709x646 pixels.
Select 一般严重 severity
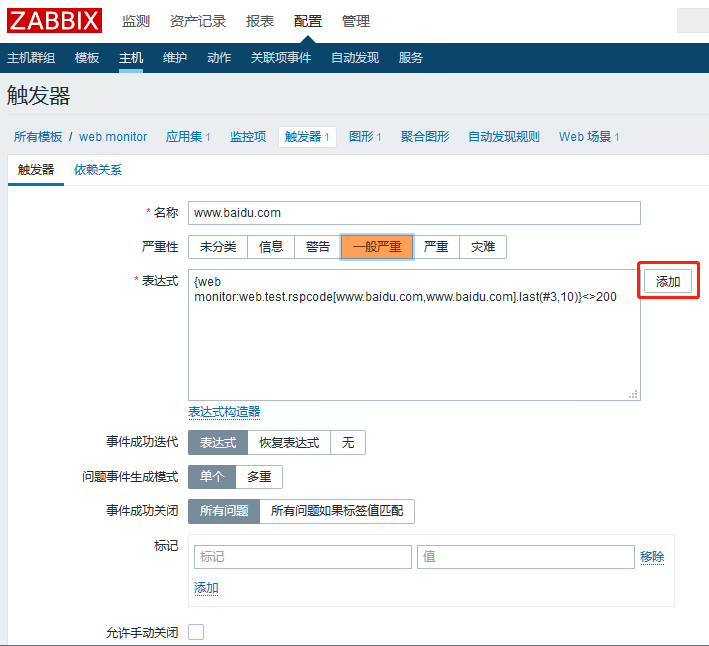tap(377, 247)
